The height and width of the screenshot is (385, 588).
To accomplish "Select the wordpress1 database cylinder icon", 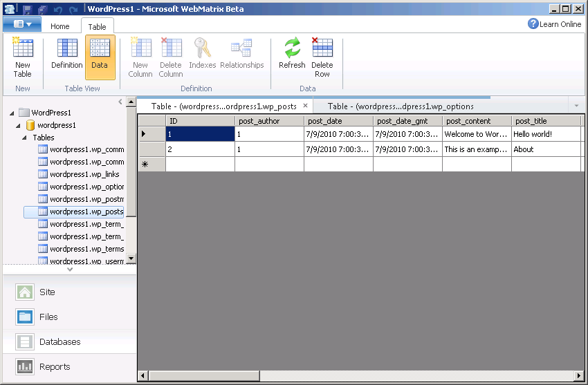I will coord(30,125).
